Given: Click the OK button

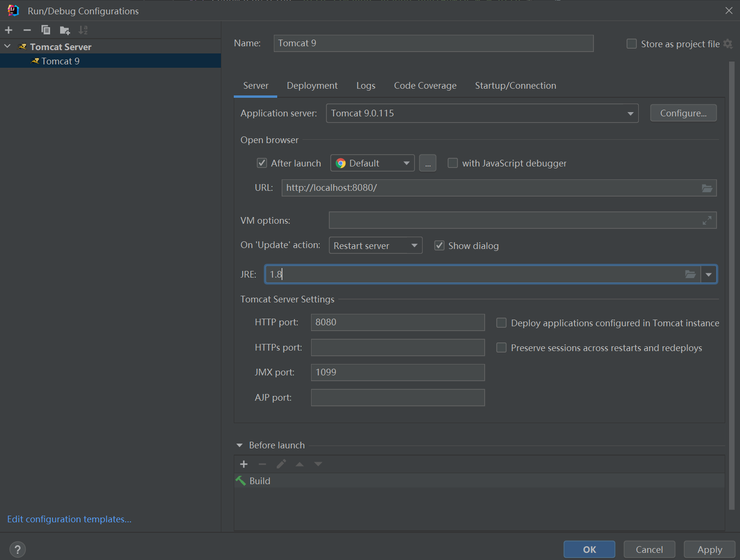Looking at the screenshot, I should point(589,550).
